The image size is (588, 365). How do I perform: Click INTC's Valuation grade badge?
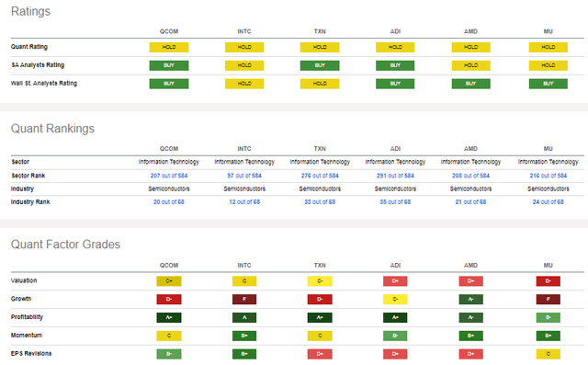tap(244, 281)
